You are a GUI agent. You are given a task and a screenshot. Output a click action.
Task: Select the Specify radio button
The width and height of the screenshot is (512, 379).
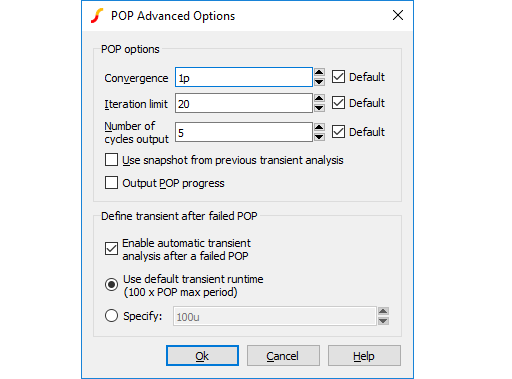pyautogui.click(x=111, y=316)
